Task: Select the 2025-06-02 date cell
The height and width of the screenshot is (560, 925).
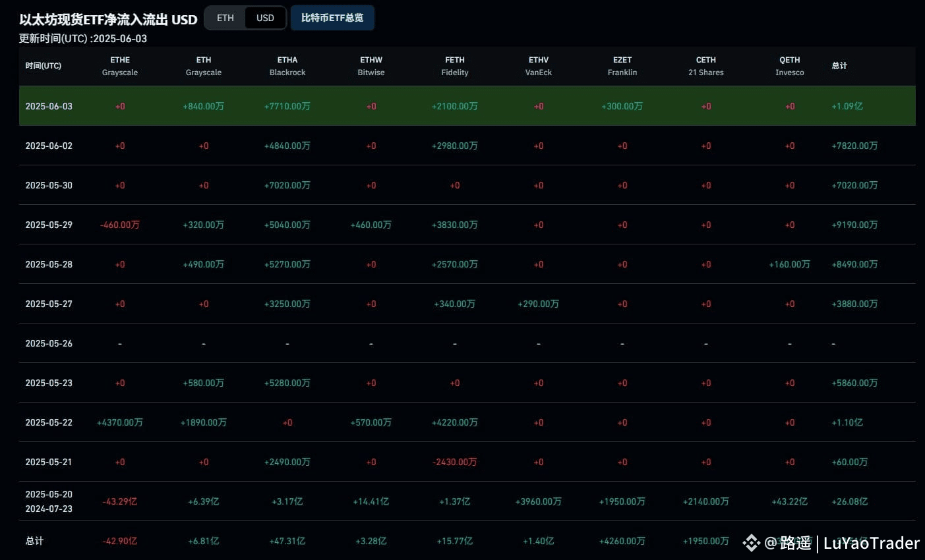Action: pos(49,146)
